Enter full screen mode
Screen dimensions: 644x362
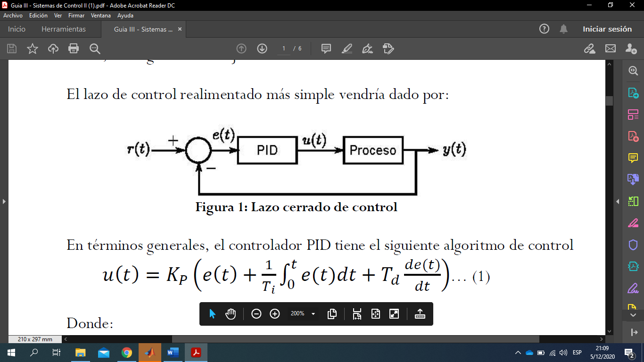click(394, 314)
